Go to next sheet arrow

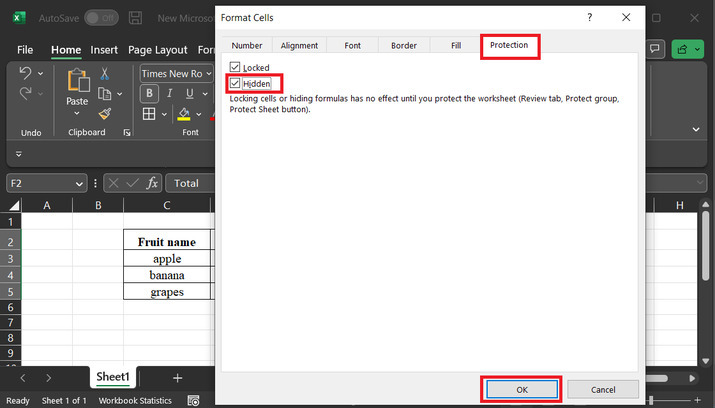pyautogui.click(x=48, y=378)
